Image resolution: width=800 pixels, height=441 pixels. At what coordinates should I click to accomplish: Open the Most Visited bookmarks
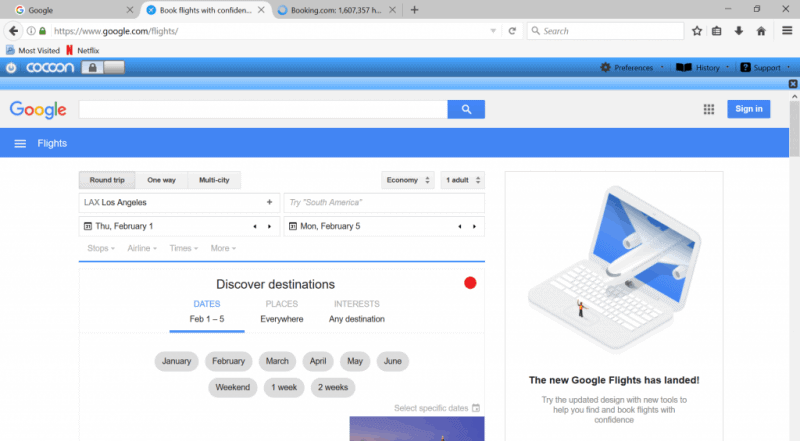[33, 51]
